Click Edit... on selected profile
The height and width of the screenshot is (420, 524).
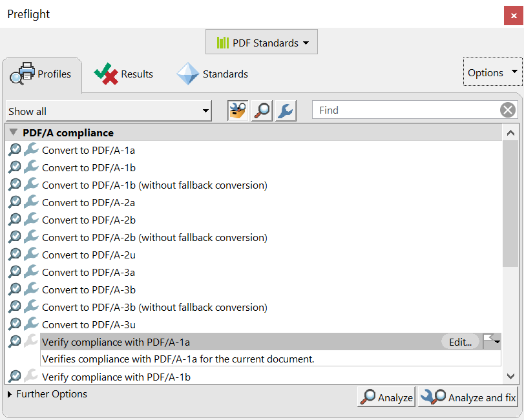(x=460, y=342)
